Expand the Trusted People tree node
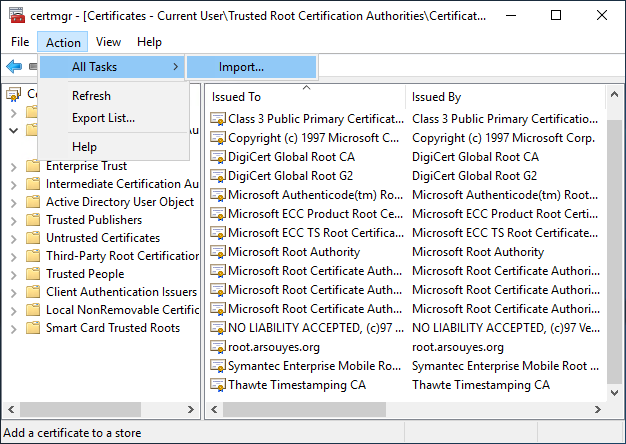Screen dimensions: 626x444 point(14,275)
